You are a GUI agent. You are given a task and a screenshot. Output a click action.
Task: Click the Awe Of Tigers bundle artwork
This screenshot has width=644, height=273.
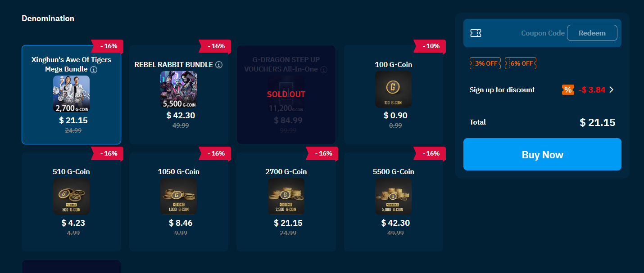[x=71, y=94]
